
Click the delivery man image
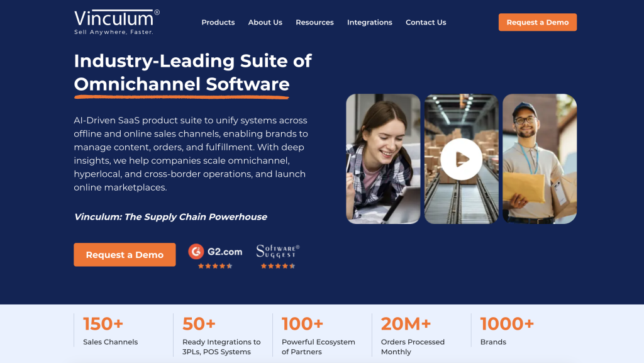point(540,159)
